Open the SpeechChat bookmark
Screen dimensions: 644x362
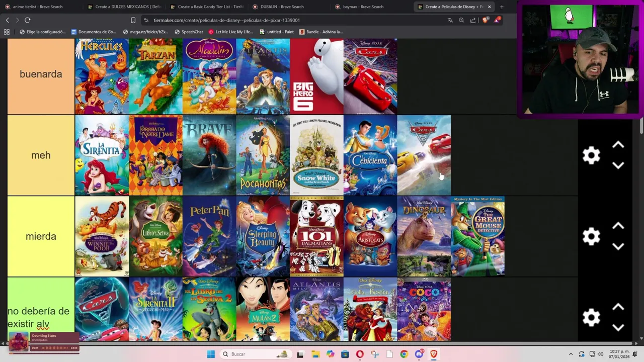coord(189,32)
